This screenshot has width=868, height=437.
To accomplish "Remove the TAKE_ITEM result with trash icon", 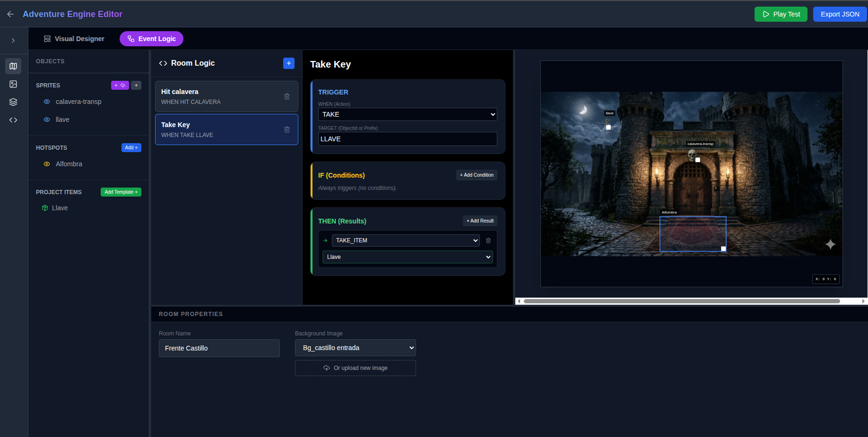I will click(488, 240).
